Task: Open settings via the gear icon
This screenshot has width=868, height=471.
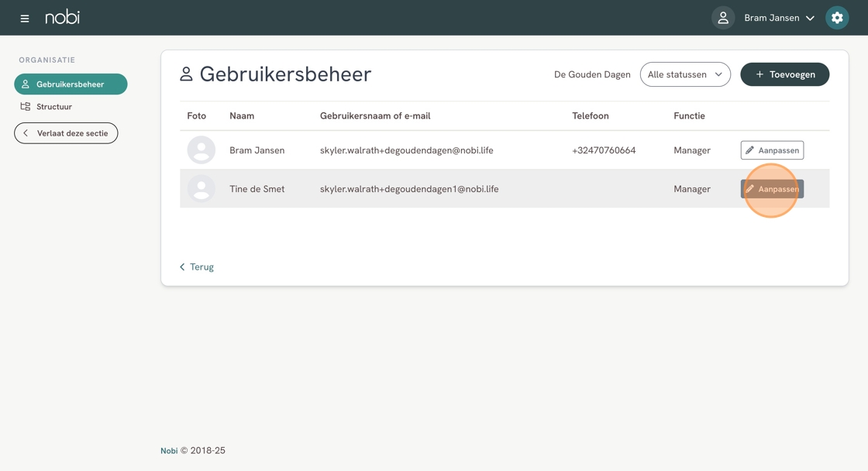Action: (837, 18)
